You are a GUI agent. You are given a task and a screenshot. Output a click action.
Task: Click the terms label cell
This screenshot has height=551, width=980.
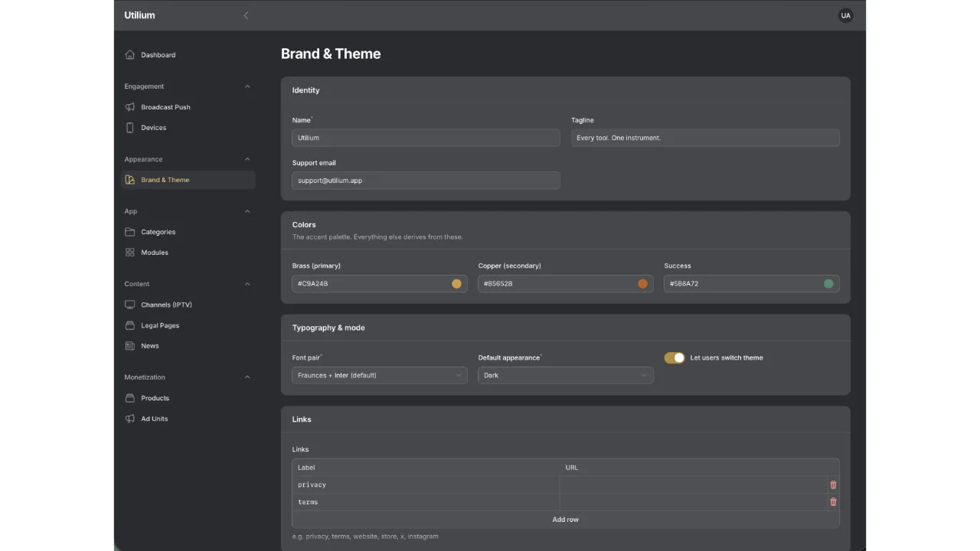click(x=426, y=502)
